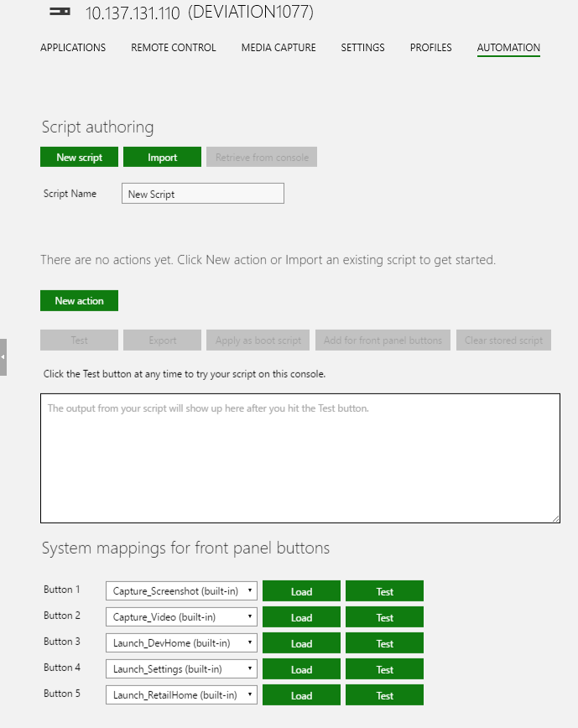The image size is (578, 728).
Task: Expand the collapsed left side panel arrow
Action: pos(3,357)
